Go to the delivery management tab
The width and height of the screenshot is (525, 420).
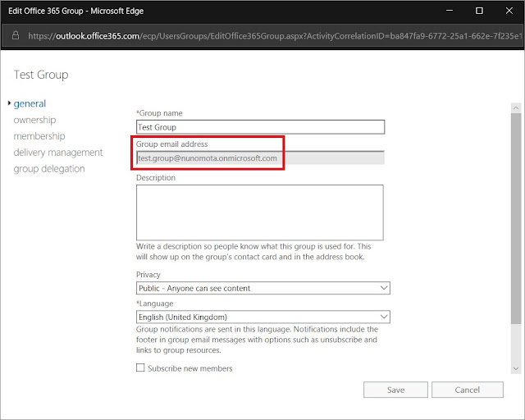pyautogui.click(x=58, y=153)
